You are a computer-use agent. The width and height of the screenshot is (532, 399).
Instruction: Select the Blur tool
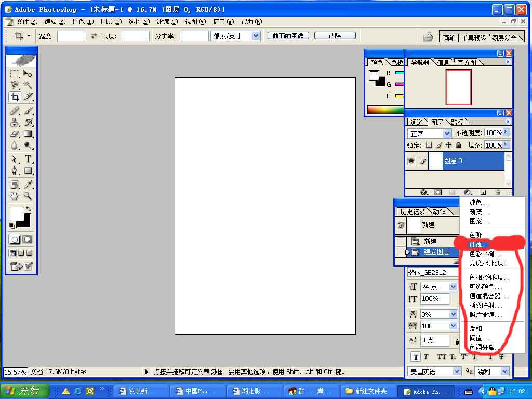15,145
